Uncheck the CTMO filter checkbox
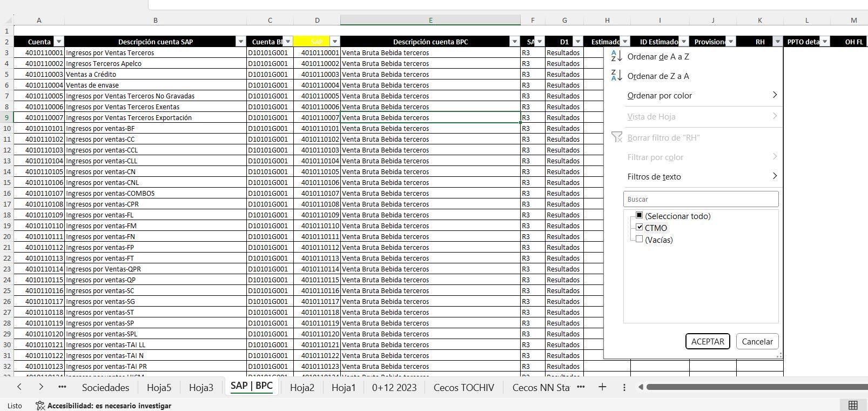 tap(640, 228)
